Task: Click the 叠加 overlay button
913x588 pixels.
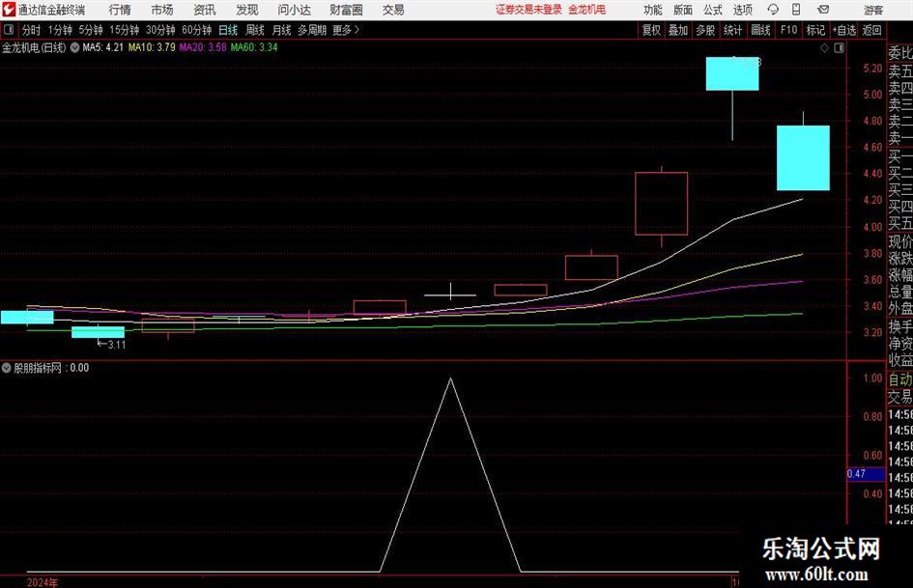Action: pyautogui.click(x=678, y=30)
